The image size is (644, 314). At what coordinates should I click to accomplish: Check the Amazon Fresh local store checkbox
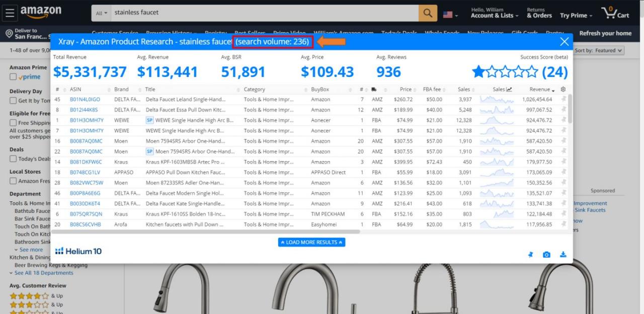[x=13, y=181]
